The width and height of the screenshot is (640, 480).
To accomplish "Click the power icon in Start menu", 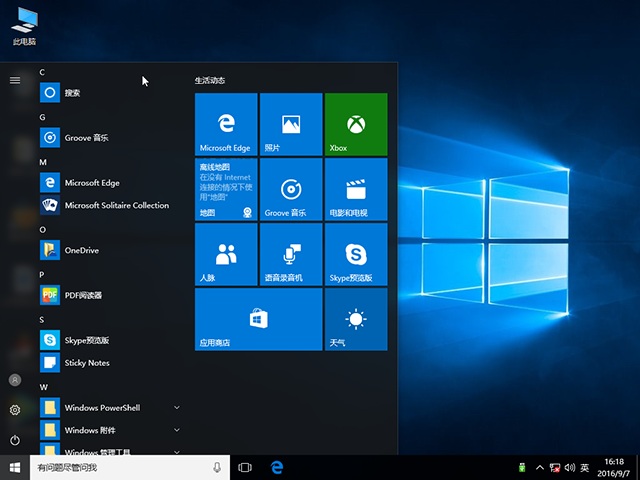I will pos(15,440).
